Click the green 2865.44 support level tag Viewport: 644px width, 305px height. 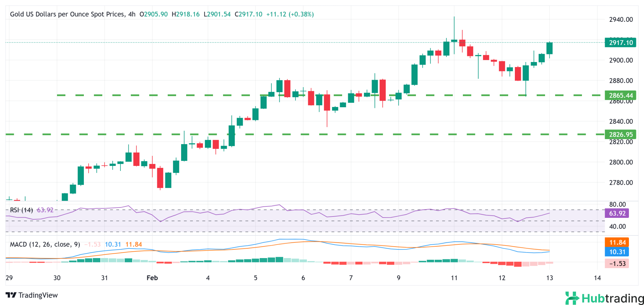pyautogui.click(x=620, y=95)
